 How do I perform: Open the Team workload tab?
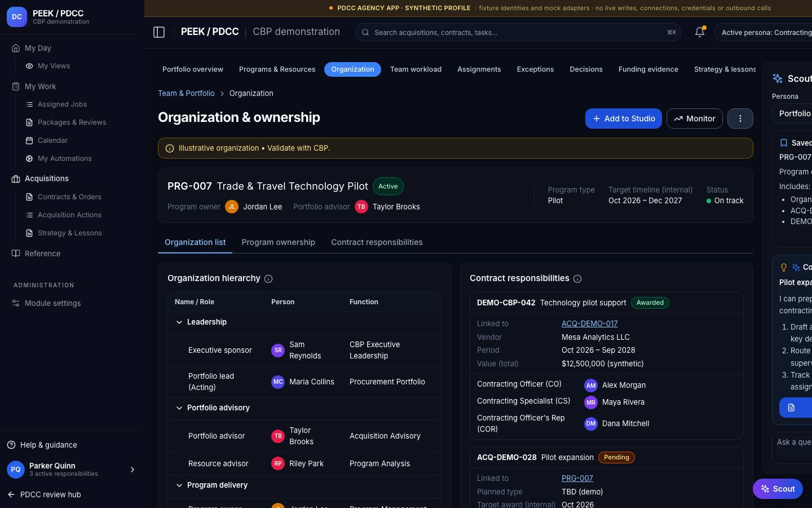(x=416, y=69)
